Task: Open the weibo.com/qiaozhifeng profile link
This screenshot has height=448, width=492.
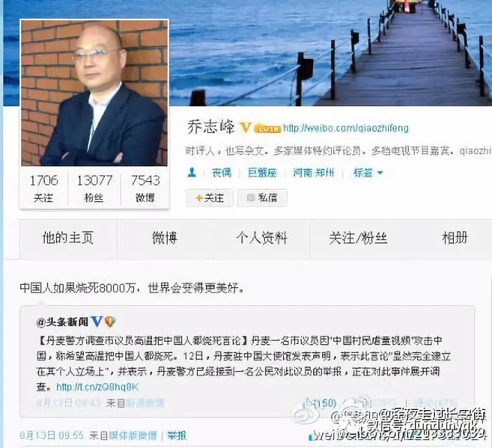Action: coord(346,128)
